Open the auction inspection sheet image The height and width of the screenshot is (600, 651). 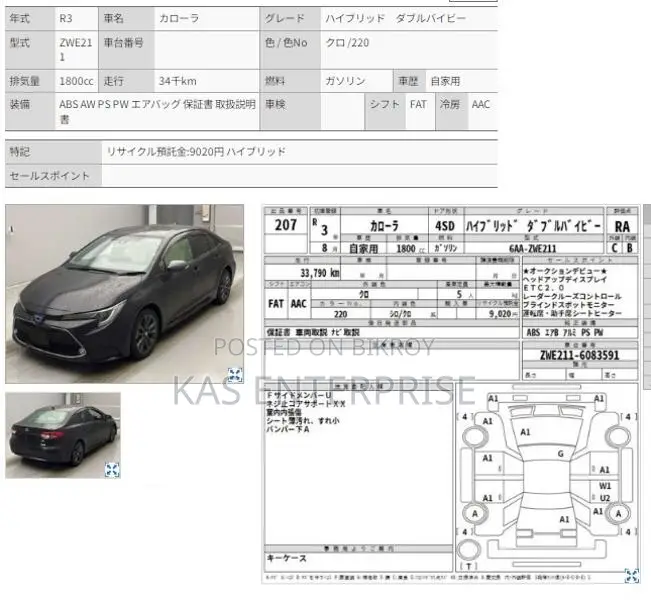tap(451, 394)
